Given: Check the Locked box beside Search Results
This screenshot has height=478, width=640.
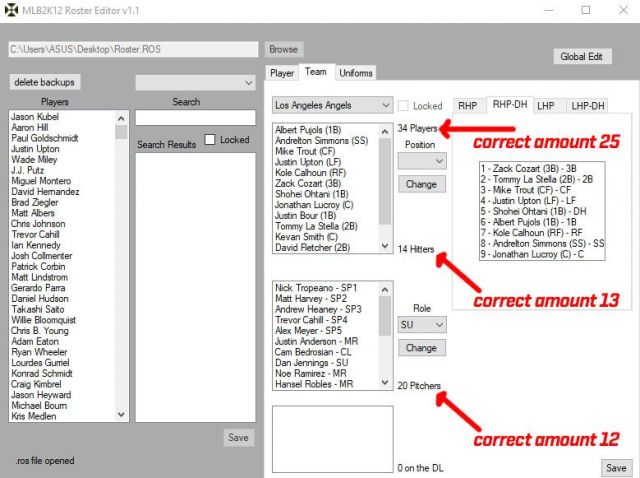Looking at the screenshot, I should tap(210, 140).
